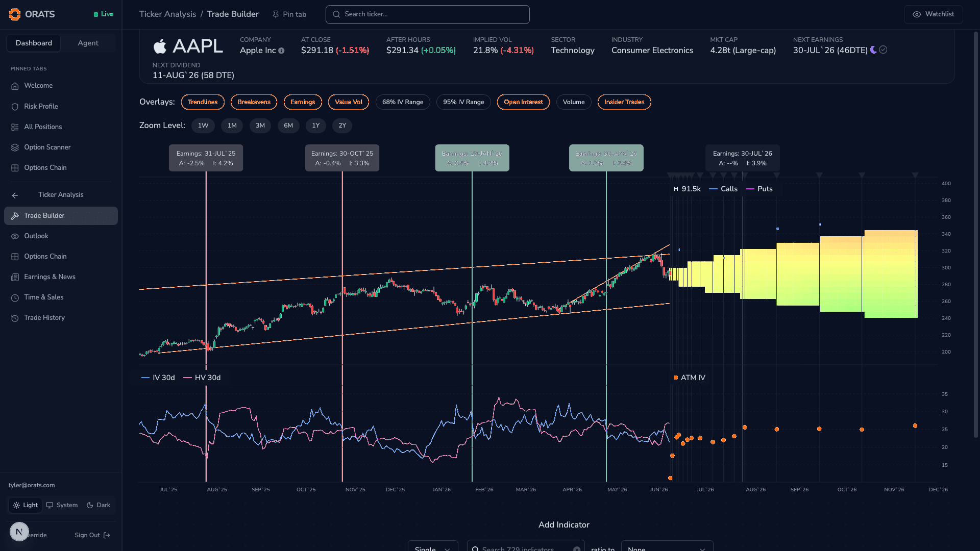The width and height of the screenshot is (980, 551).
Task: Click the ORATS logo icon
Action: tap(15, 14)
